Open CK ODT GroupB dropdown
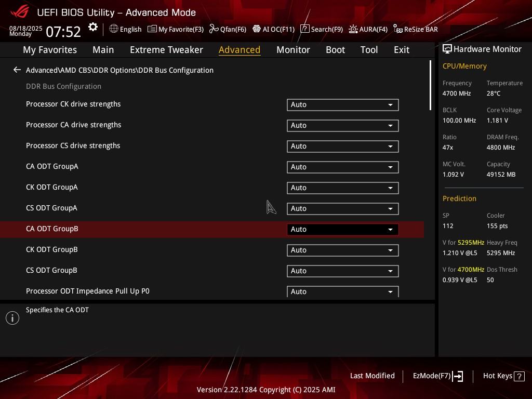Screen dimensions: 532x399 tap(342, 250)
